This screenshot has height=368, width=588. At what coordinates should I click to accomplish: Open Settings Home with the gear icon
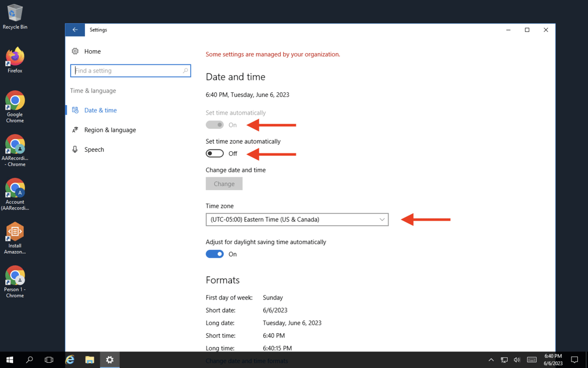coord(75,51)
